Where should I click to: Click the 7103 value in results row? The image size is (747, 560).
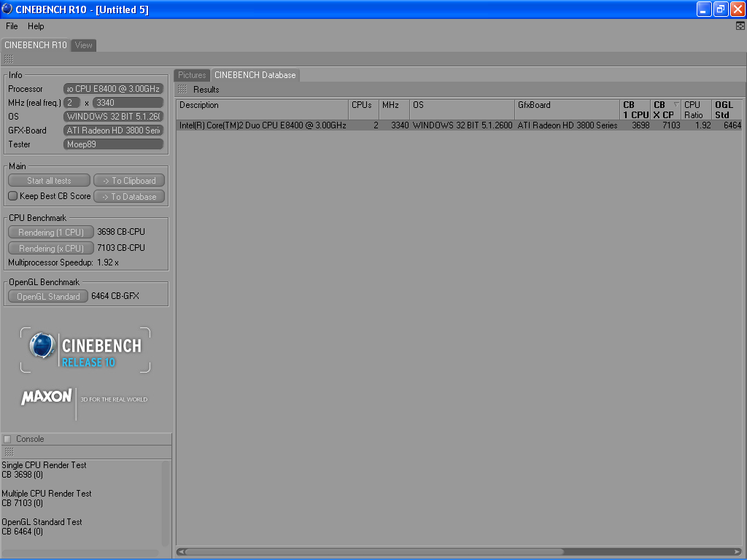671,125
